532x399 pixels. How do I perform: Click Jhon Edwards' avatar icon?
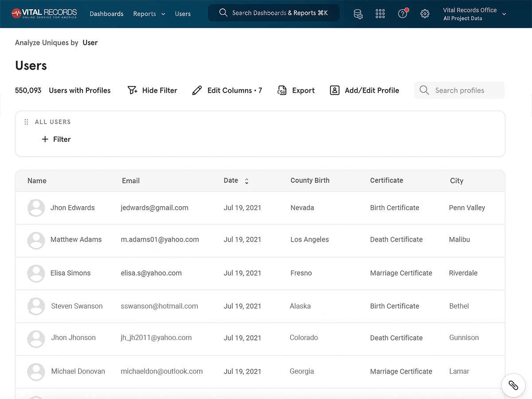click(36, 207)
